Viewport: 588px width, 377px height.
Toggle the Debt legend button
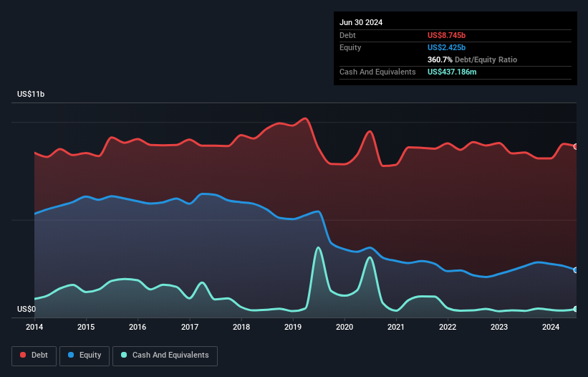point(34,355)
